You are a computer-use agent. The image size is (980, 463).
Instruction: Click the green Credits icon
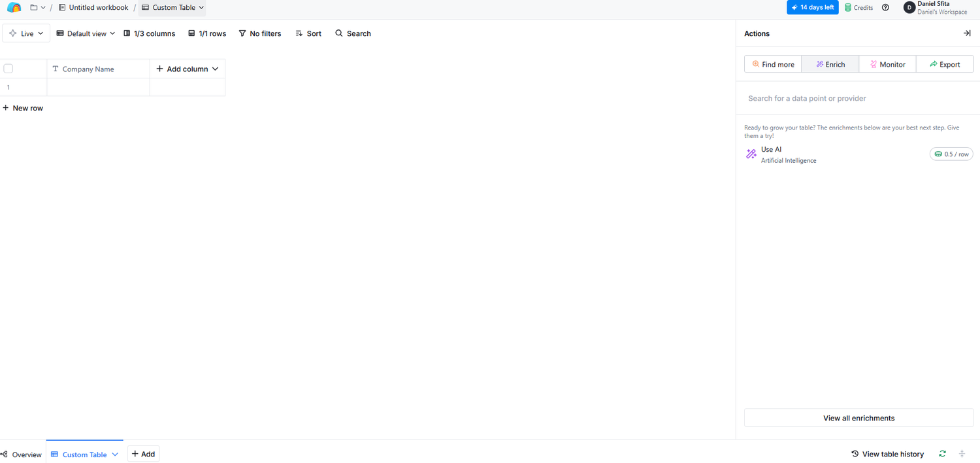click(847, 7)
